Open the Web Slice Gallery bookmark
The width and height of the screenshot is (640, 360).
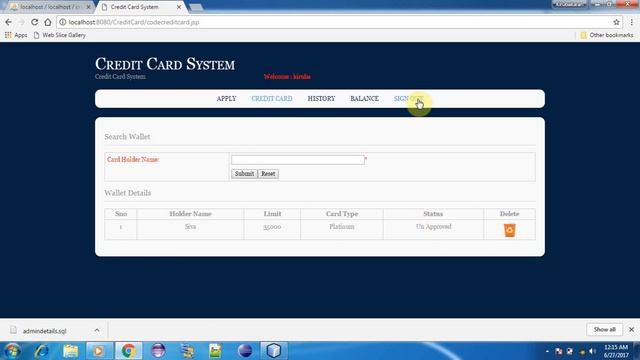pos(60,35)
